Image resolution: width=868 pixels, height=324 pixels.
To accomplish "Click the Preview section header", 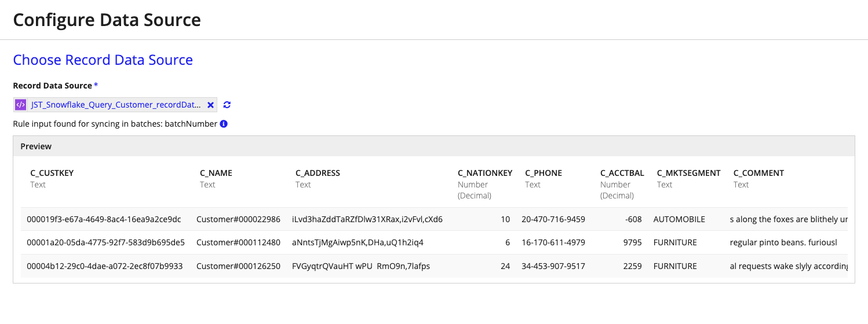I will point(434,146).
